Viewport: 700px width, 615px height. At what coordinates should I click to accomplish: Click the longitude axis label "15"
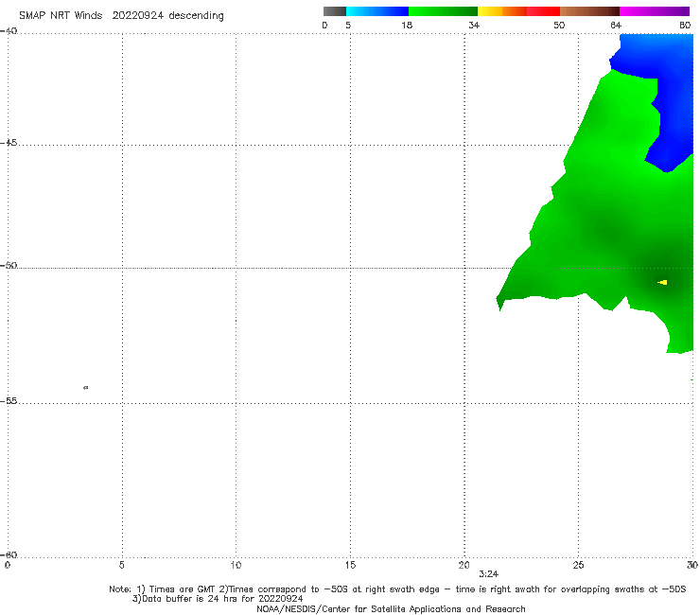click(x=350, y=565)
